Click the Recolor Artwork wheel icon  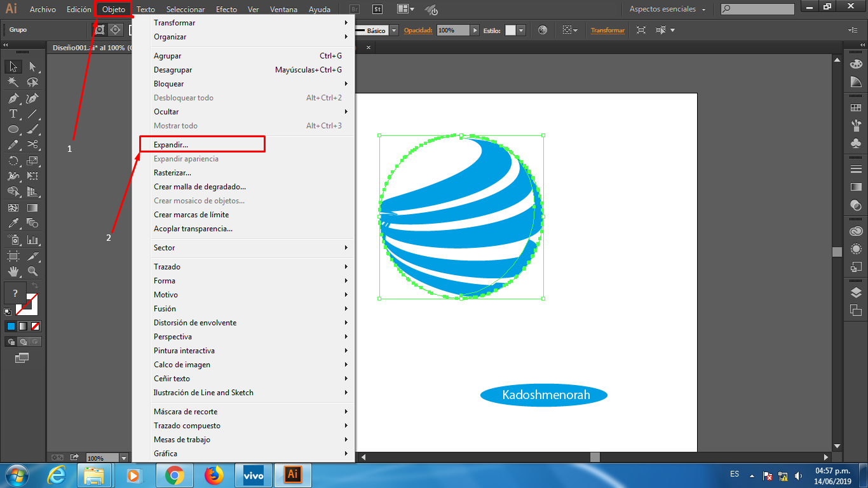(x=542, y=30)
